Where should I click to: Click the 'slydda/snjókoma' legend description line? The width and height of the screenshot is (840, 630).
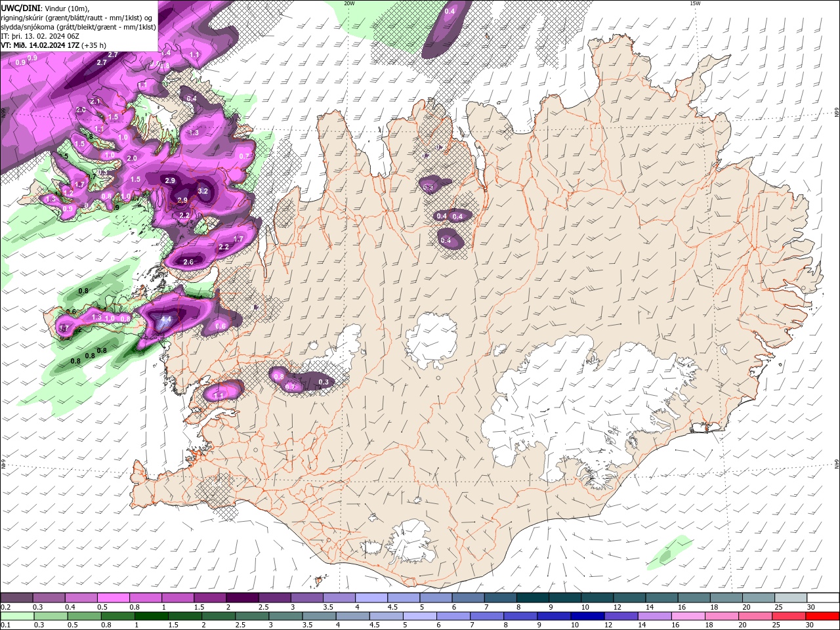point(78,27)
